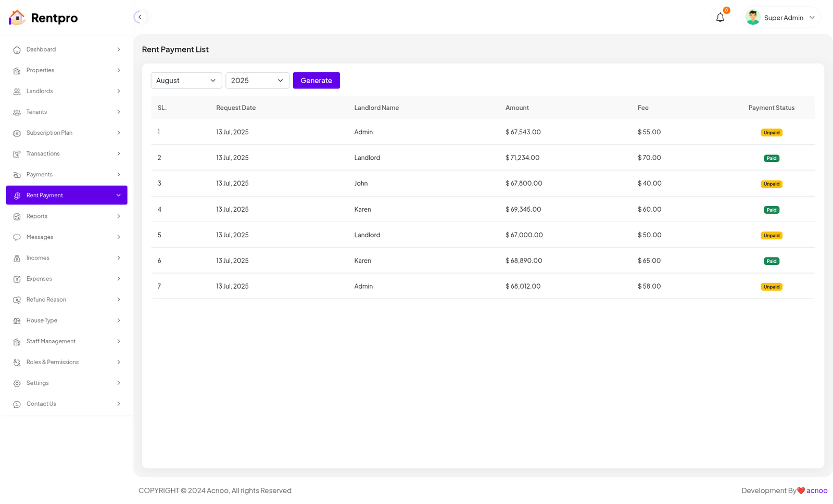Screen dimensions: 833x504
Task: Expand the Super Admin account menu
Action: pyautogui.click(x=812, y=18)
